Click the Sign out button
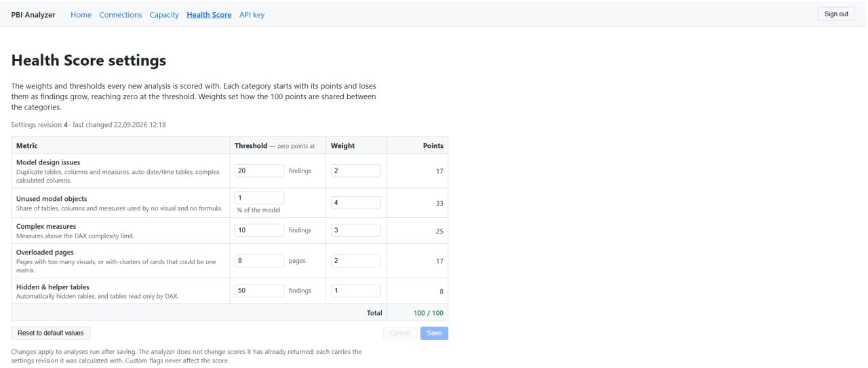Image resolution: width=868 pixels, height=368 pixels. 836,14
